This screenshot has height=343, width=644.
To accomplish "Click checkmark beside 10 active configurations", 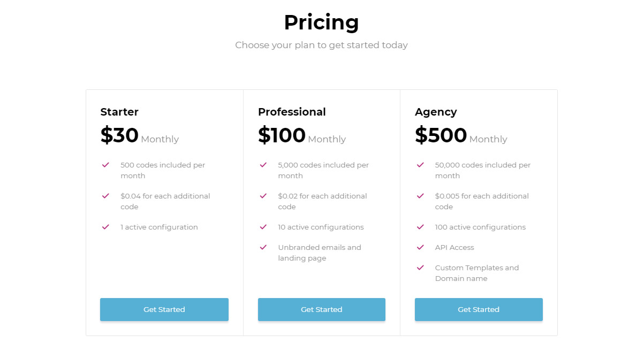I will 263,227.
